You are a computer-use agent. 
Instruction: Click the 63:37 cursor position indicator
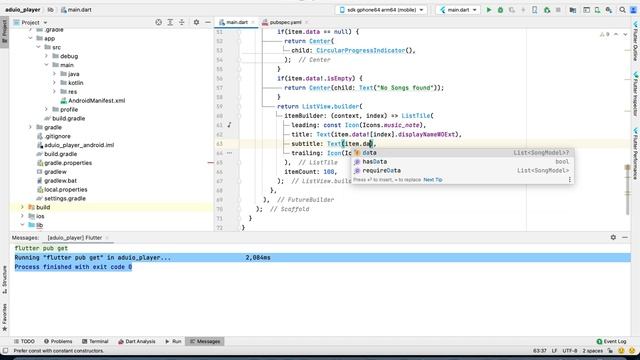[x=540, y=351]
